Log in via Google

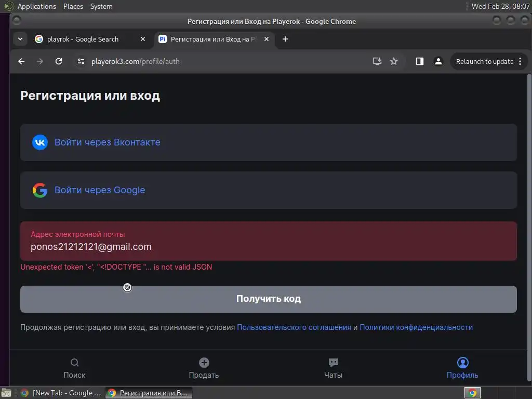click(x=269, y=190)
